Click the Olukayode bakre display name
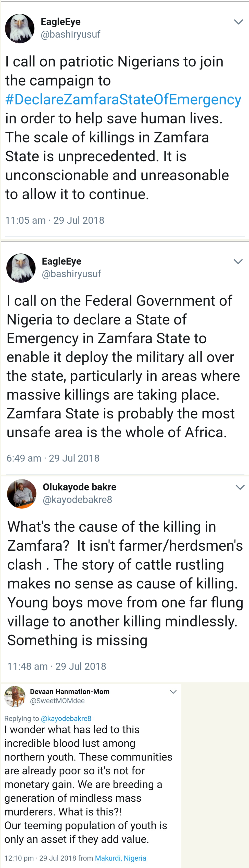Image resolution: width=249 pixels, height=868 pixels. click(80, 487)
